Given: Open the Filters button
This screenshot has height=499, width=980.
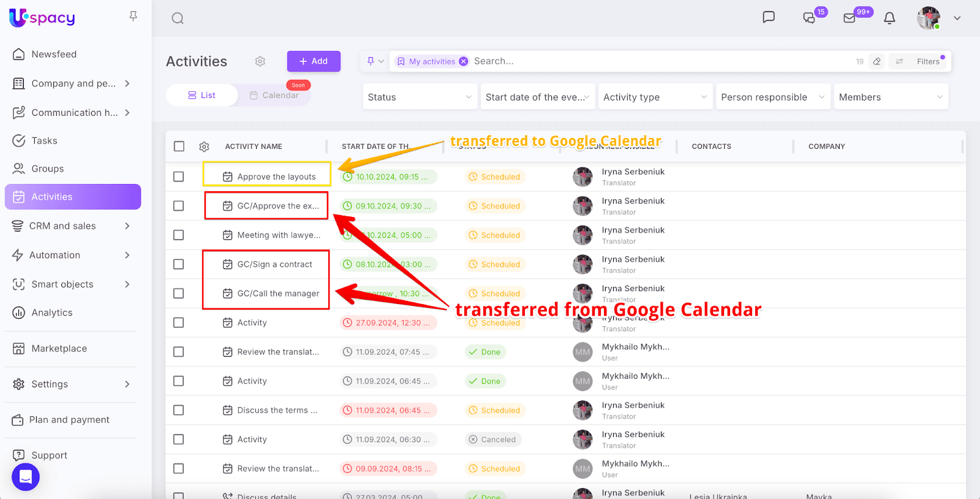Looking at the screenshot, I should tap(921, 61).
